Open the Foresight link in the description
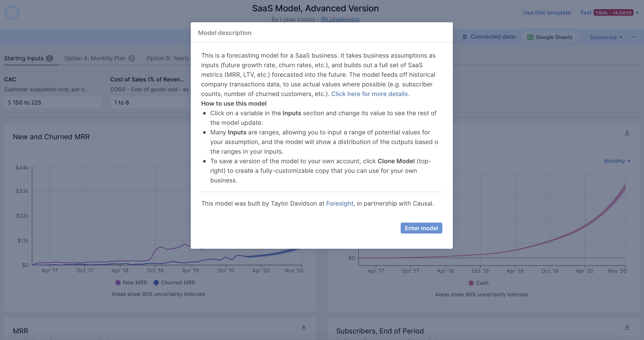 coord(339,203)
